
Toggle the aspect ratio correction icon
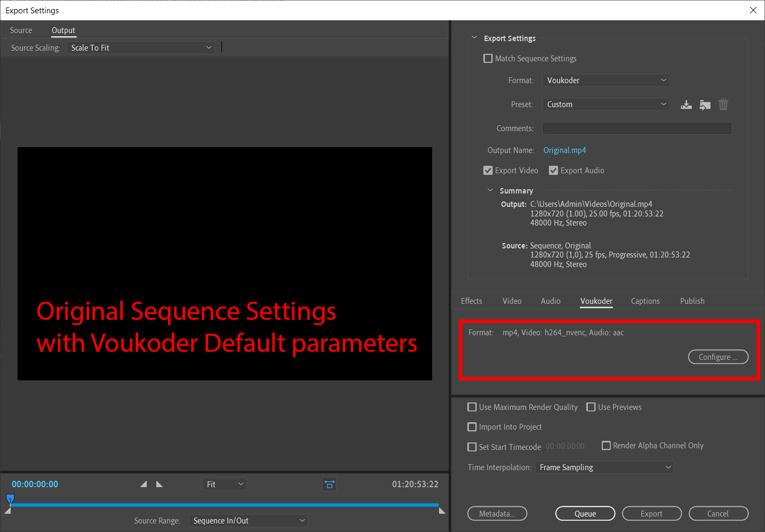[329, 484]
